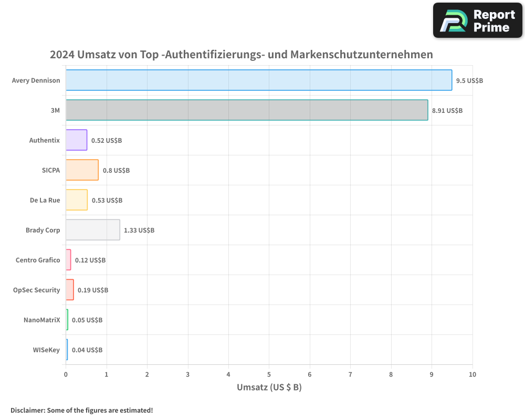Click the WISeKey company name label
Viewport: 525px width, 420px height.
point(45,350)
